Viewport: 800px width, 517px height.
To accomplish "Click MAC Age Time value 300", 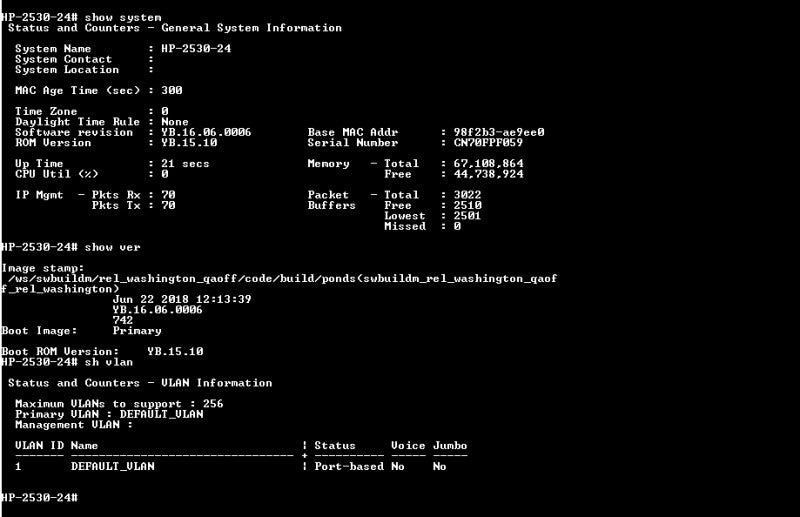I will (171, 90).
